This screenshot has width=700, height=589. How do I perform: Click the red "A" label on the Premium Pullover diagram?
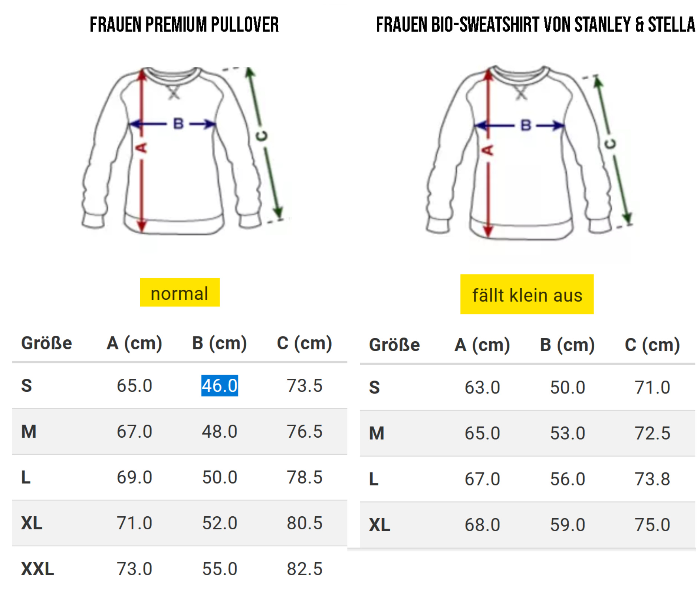click(x=141, y=148)
